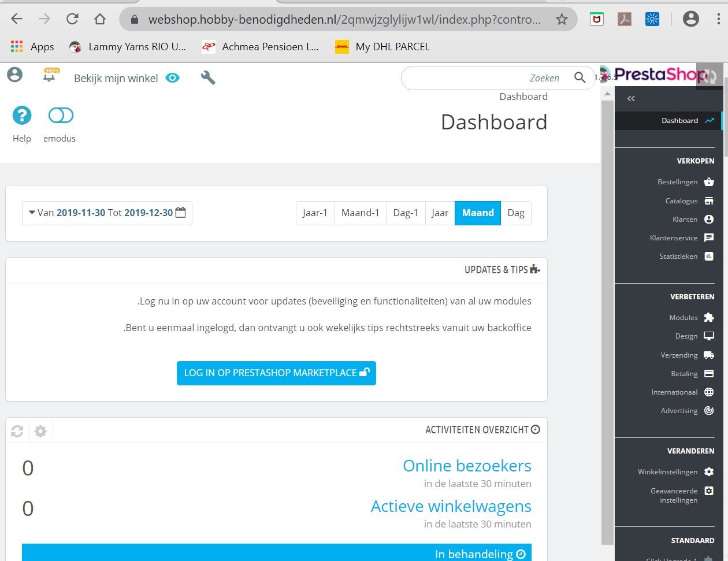
Task: Collapse the sidebar with double chevron
Action: point(631,99)
